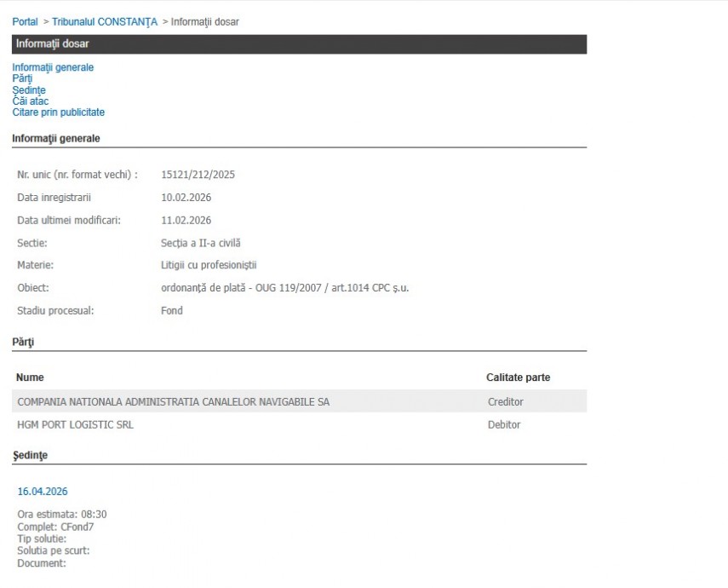
Task: Open the 16.04.2026 hearing date link
Action: click(x=43, y=491)
